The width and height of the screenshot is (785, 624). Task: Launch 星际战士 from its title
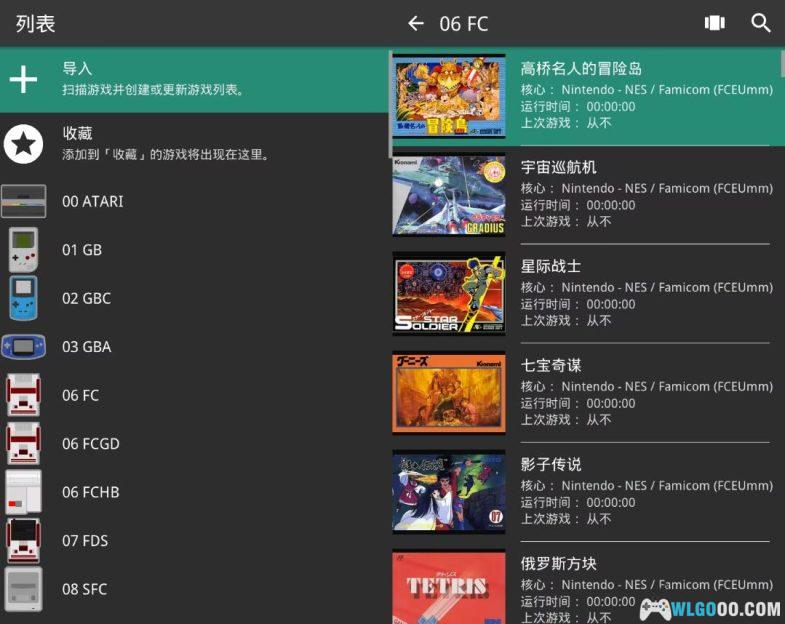click(551, 266)
